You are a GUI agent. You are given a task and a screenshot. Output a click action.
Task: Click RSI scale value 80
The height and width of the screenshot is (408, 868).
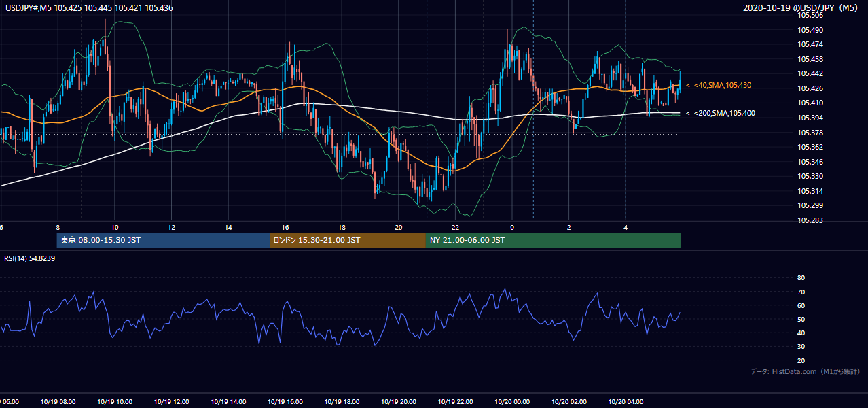(x=801, y=278)
